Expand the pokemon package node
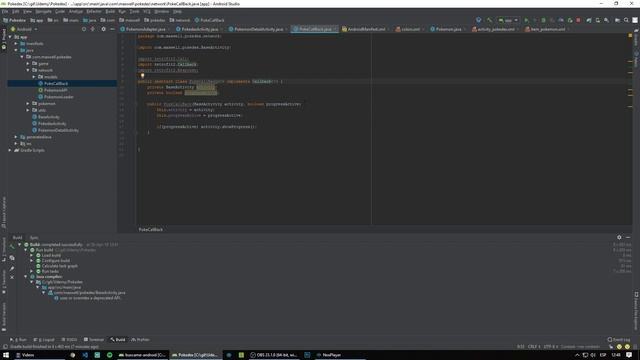640x360 pixels. (28, 104)
